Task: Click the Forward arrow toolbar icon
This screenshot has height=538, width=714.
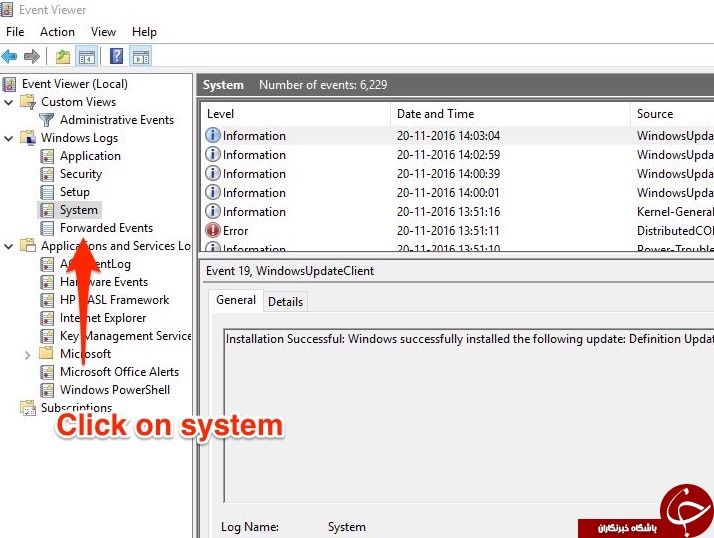Action: 31,56
